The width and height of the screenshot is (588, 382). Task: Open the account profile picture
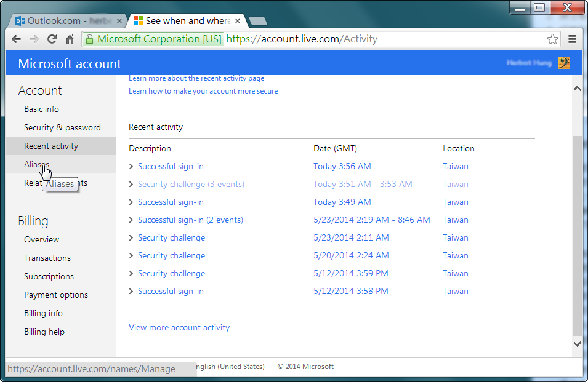tap(564, 63)
